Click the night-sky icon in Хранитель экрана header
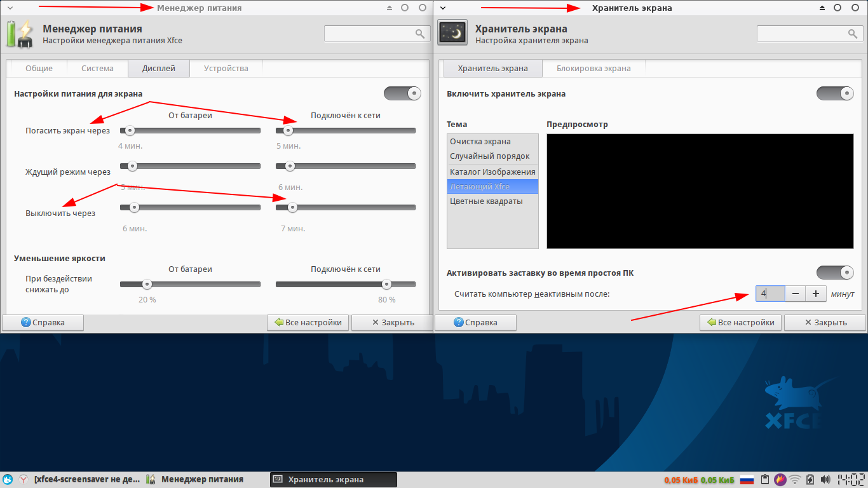 (x=452, y=33)
